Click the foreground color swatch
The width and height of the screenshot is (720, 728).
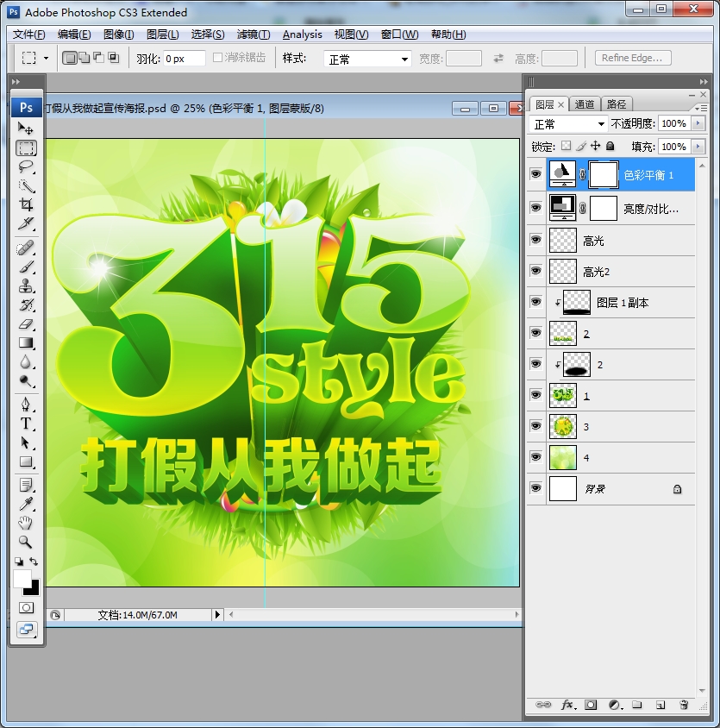pyautogui.click(x=22, y=578)
